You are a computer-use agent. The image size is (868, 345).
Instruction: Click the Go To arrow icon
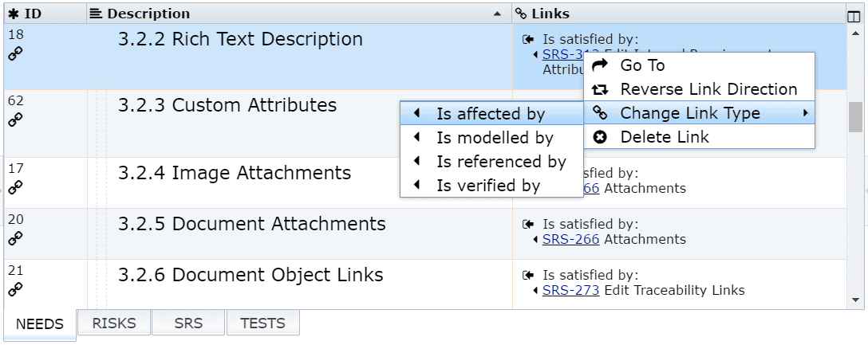tap(600, 65)
